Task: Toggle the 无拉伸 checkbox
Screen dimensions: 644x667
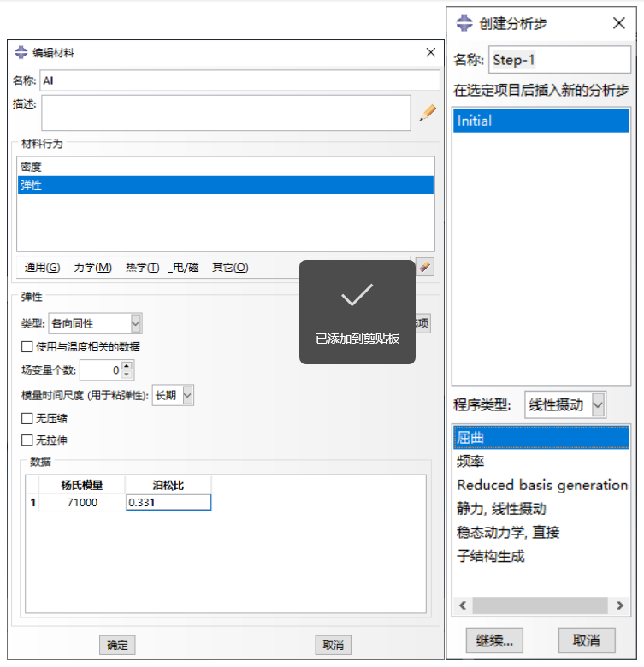Action: [x=27, y=440]
